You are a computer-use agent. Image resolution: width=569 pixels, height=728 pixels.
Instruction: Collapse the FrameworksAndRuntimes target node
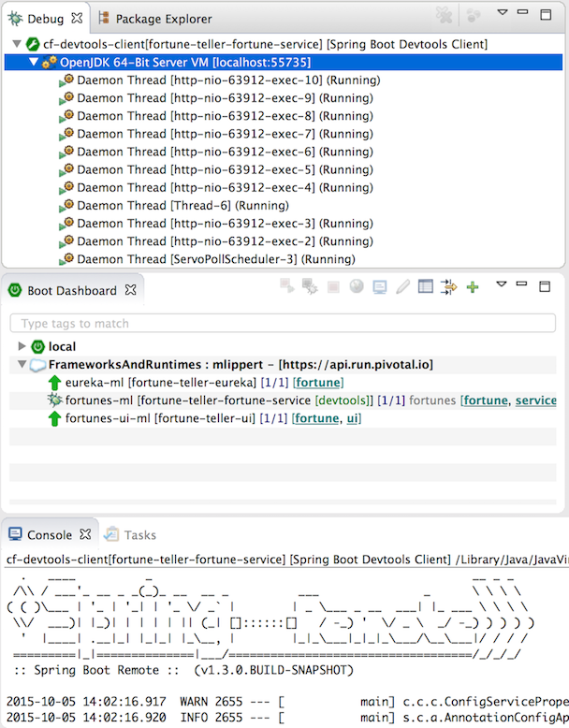(x=22, y=365)
